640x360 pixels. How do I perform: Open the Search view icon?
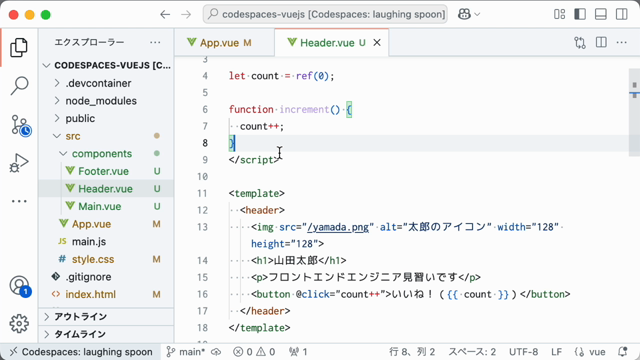coord(19,86)
